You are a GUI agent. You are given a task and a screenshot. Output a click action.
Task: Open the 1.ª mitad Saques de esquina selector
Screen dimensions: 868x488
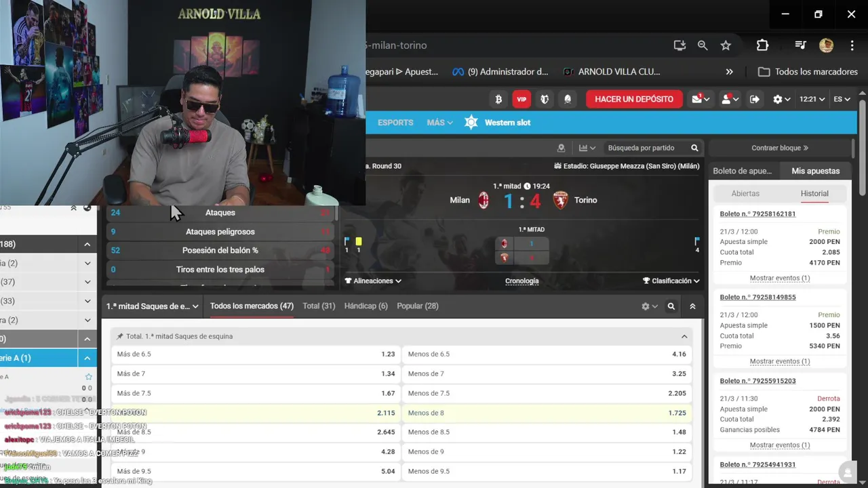[152, 306]
